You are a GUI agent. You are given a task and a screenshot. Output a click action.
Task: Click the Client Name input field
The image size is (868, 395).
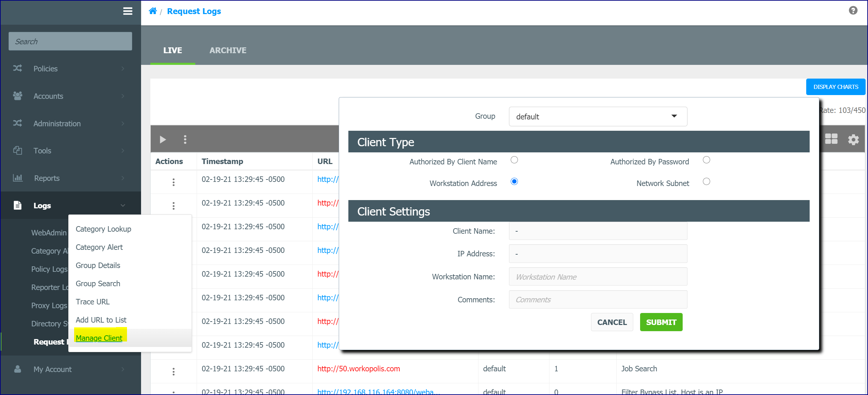click(598, 231)
